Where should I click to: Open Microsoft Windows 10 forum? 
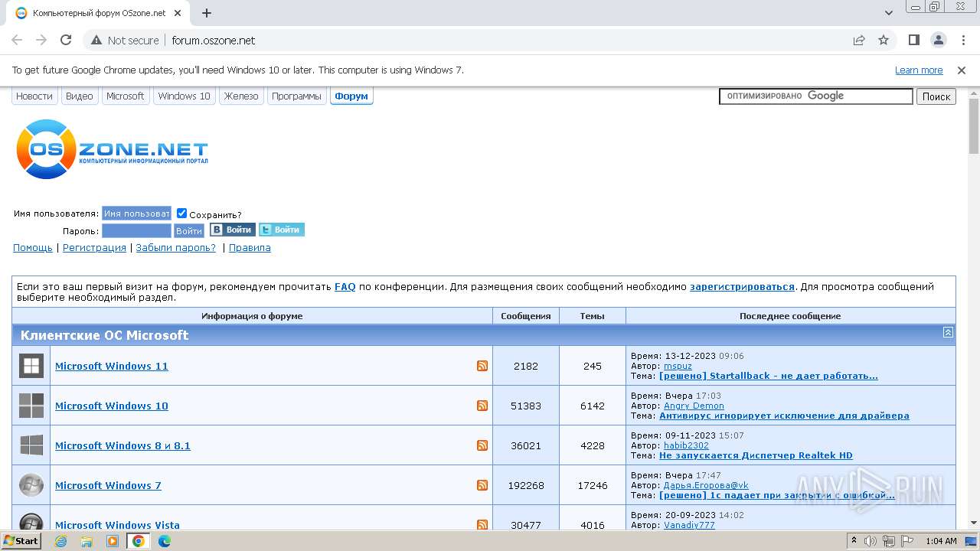(x=112, y=406)
